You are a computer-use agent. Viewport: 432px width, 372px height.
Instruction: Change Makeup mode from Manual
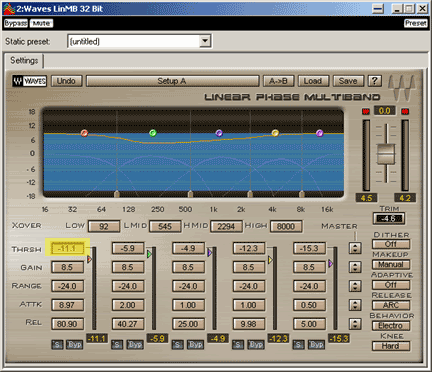pyautogui.click(x=391, y=264)
